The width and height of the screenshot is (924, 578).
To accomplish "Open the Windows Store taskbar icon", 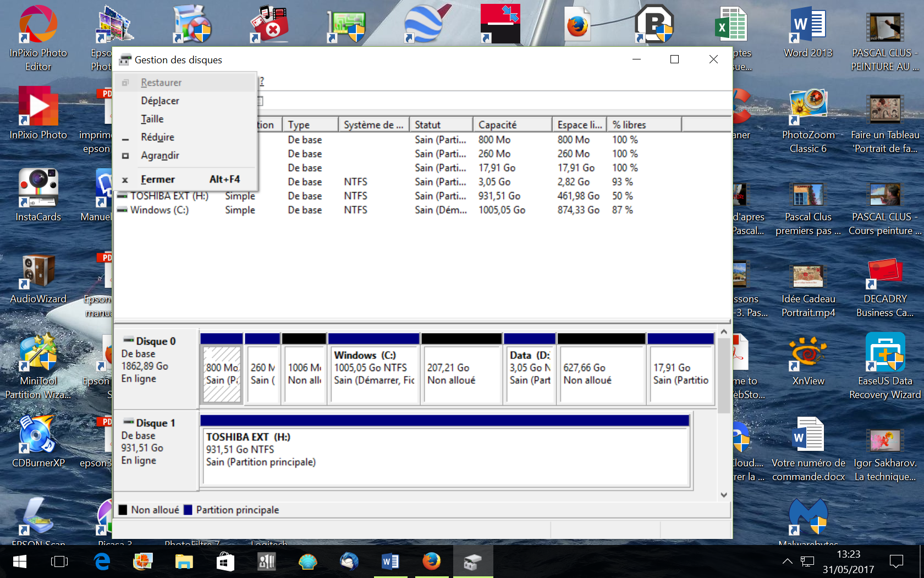I will click(x=225, y=561).
